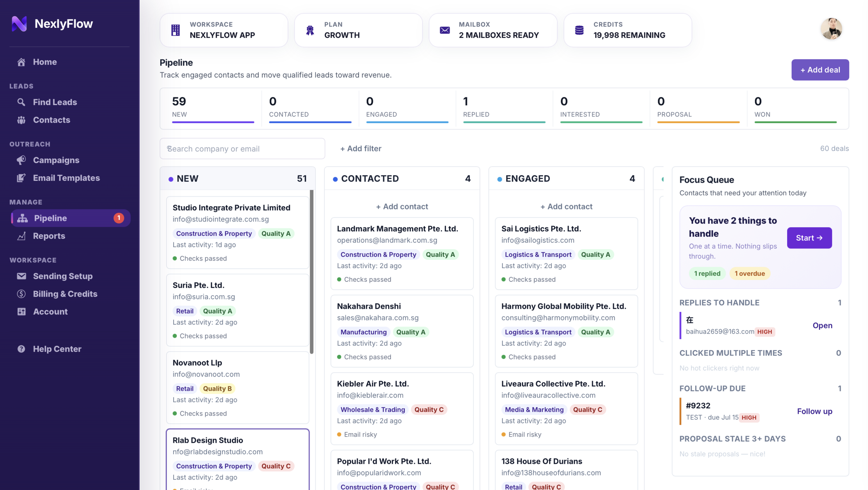Screen dimensions: 868x490
Task: Click the NexlyFlow logo icon
Action: (19, 24)
